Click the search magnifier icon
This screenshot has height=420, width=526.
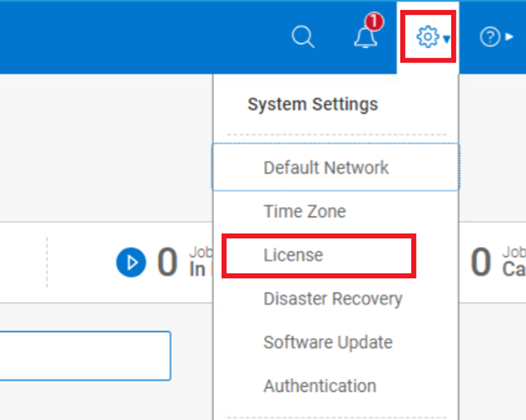[302, 37]
